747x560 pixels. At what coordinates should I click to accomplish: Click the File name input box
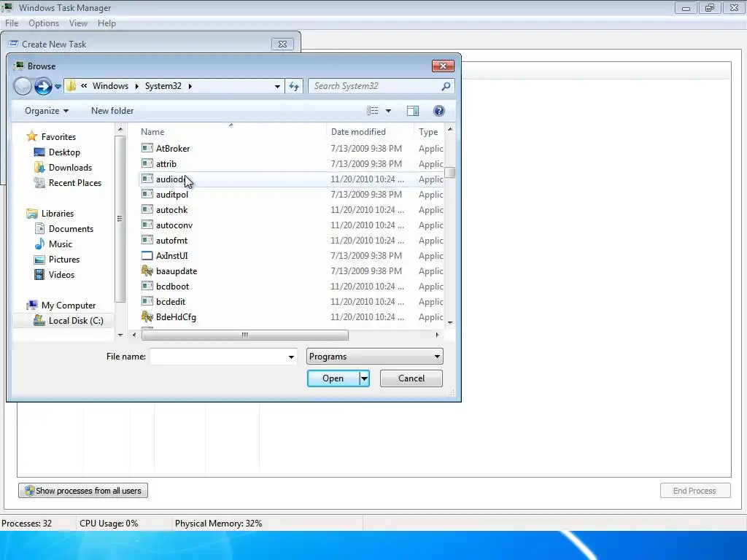click(x=218, y=357)
